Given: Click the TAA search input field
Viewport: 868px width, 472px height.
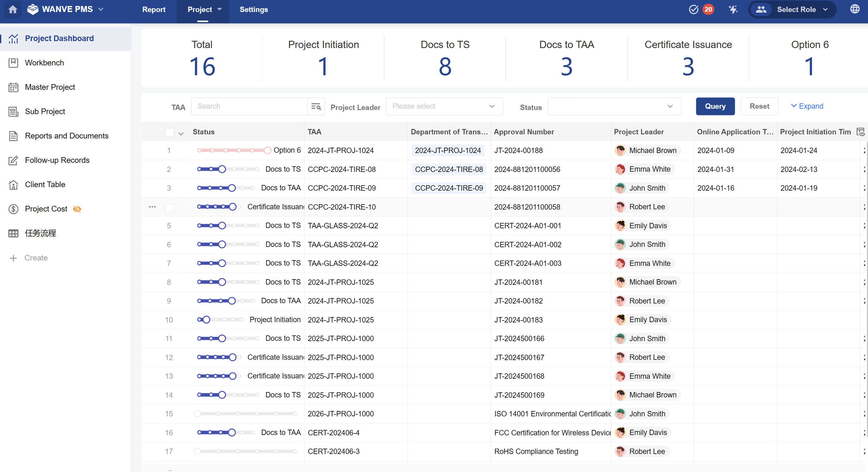Looking at the screenshot, I should [x=249, y=107].
